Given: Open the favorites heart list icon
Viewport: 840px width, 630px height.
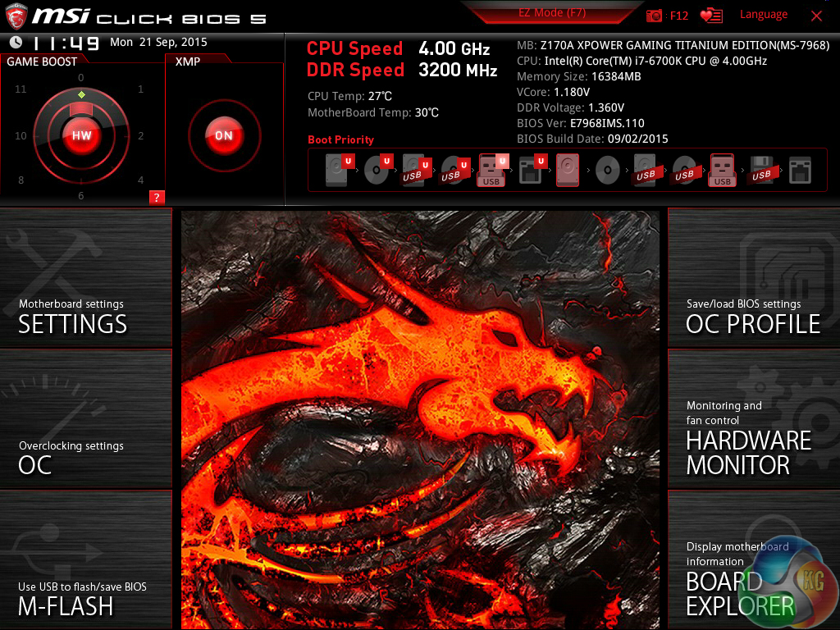Looking at the screenshot, I should point(711,16).
